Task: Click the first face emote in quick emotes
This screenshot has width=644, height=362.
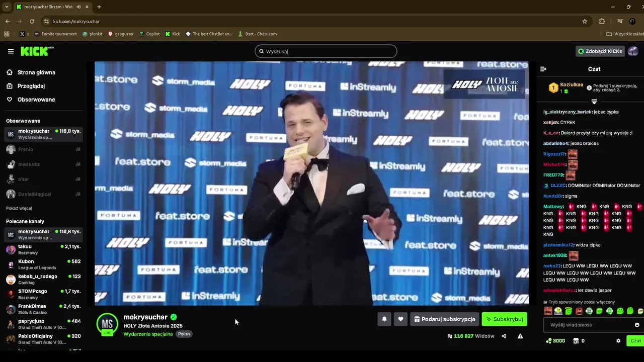Action: click(548, 311)
